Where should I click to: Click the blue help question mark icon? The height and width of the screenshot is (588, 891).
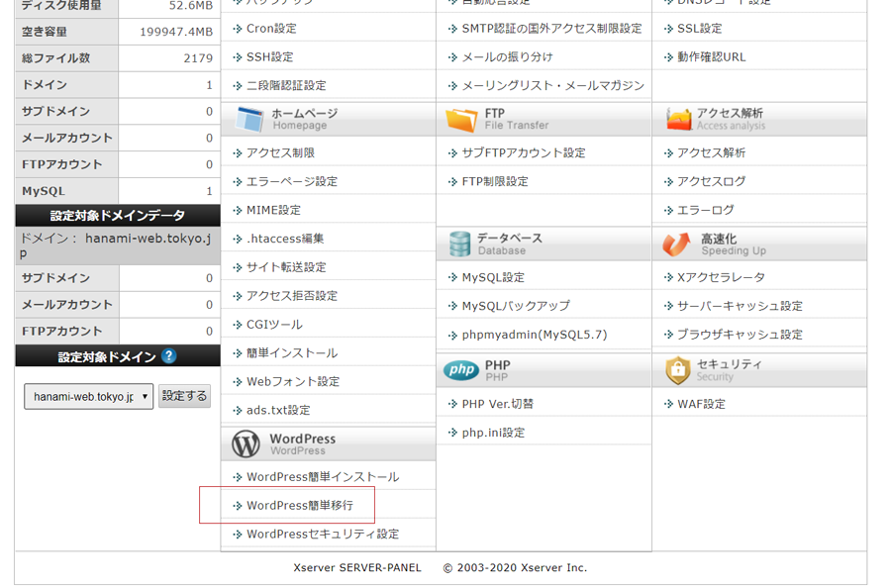[168, 355]
